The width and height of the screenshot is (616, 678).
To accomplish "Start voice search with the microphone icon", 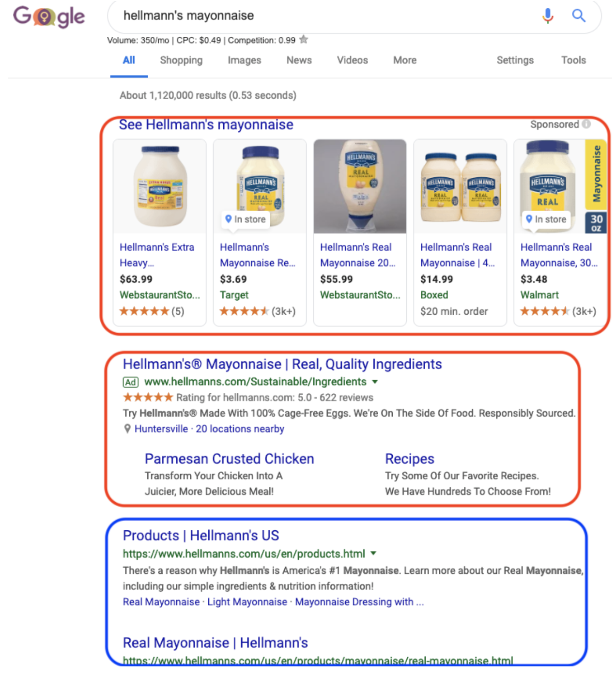I will (x=548, y=15).
